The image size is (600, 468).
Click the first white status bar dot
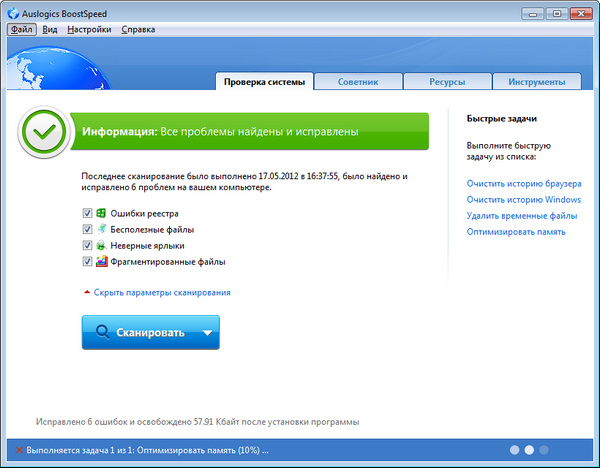tap(514, 450)
